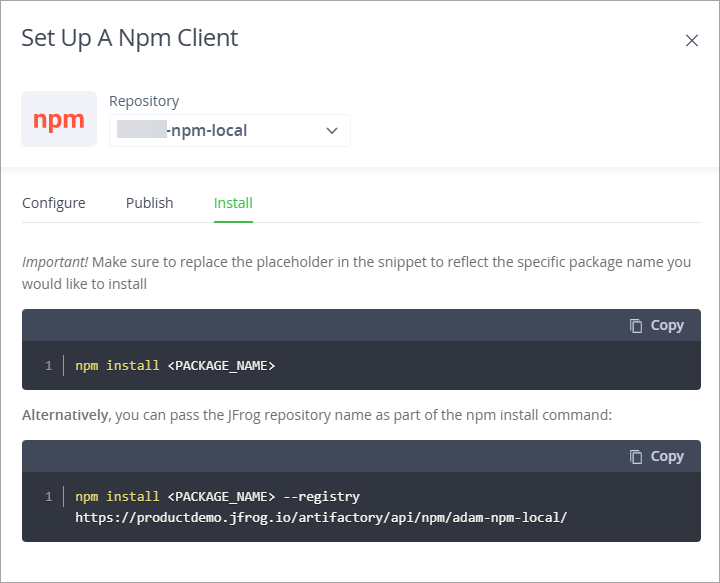Click the 'Repository' label
Image resolution: width=720 pixels, height=583 pixels.
click(144, 101)
